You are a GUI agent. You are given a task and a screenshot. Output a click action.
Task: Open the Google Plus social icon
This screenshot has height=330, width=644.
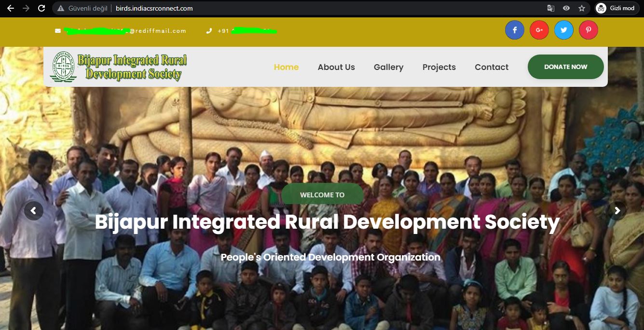pos(539,30)
